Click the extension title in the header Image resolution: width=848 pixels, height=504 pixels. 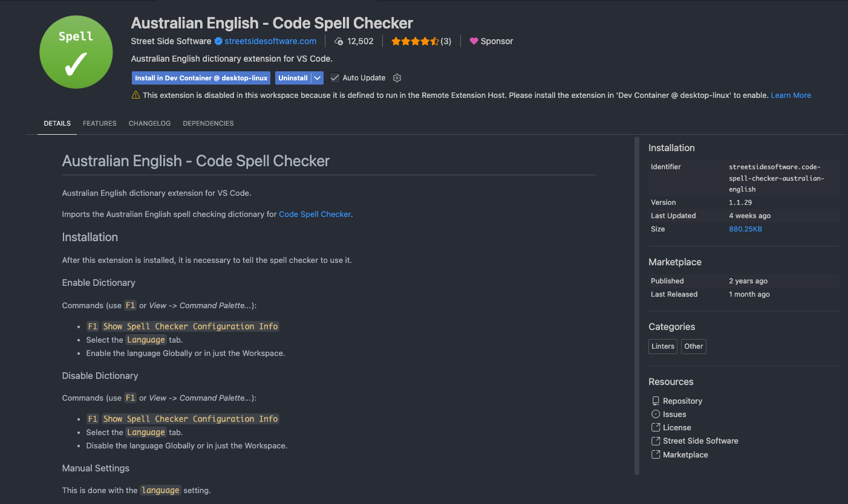pos(272,23)
